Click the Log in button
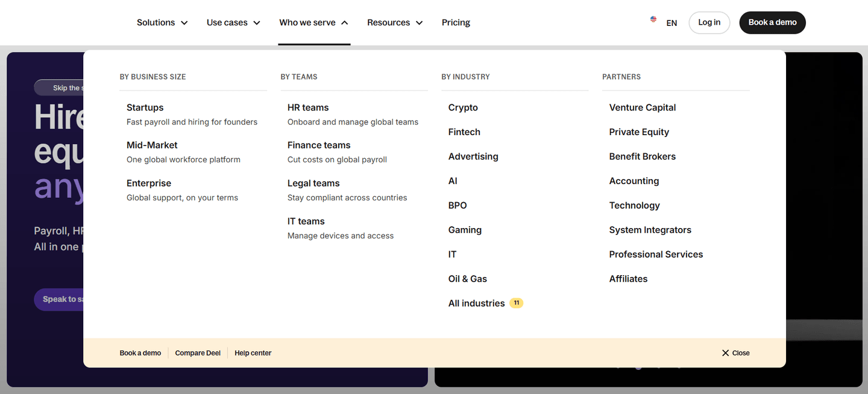 coord(709,22)
